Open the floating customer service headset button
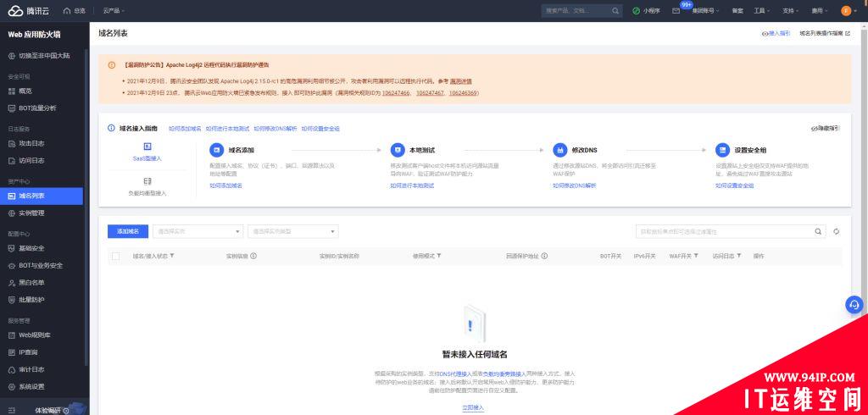The height and width of the screenshot is (415, 868). [854, 305]
